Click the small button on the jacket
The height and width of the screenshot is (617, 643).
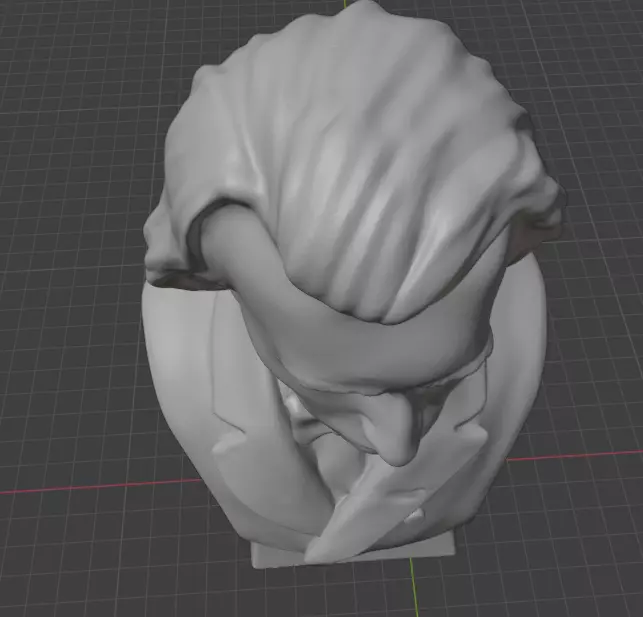(415, 517)
